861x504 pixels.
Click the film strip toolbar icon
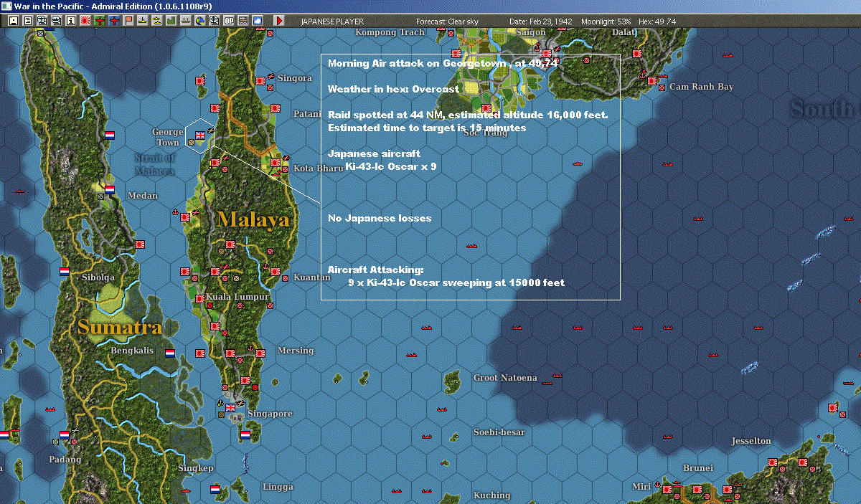[x=243, y=21]
